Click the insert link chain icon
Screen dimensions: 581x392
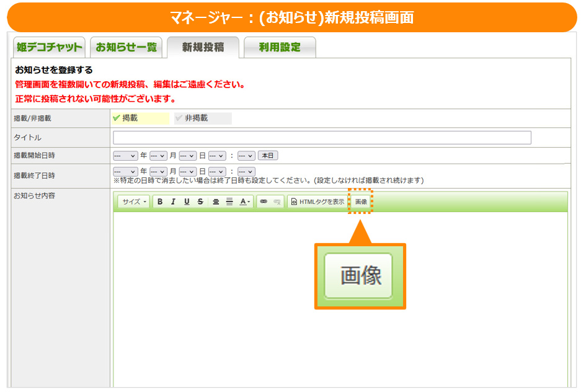(264, 202)
